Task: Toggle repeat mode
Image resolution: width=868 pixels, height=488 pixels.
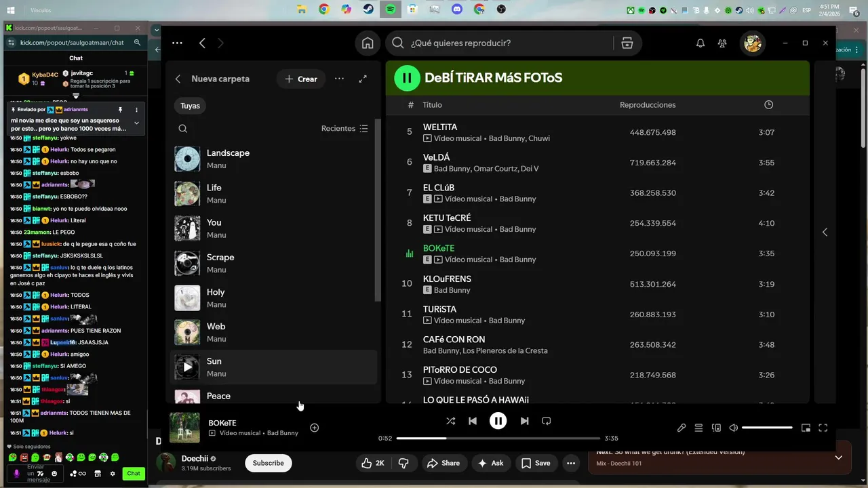Action: coord(546,421)
